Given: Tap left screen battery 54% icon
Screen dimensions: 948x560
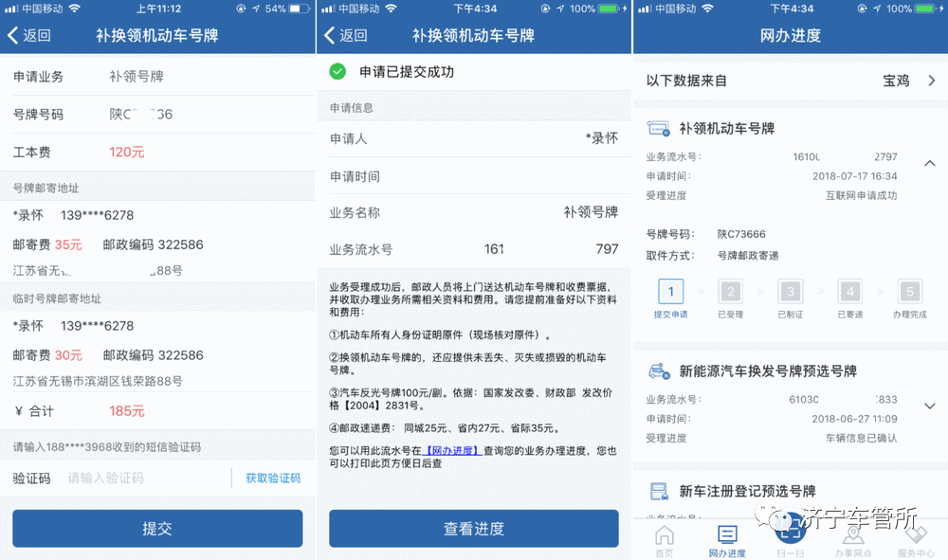Looking at the screenshot, I should pos(300,9).
